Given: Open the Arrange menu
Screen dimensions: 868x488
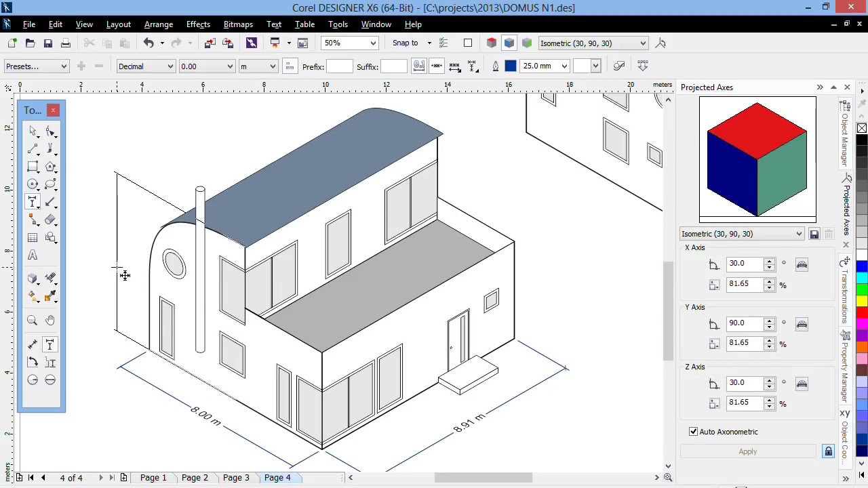Looking at the screenshot, I should (x=159, y=24).
